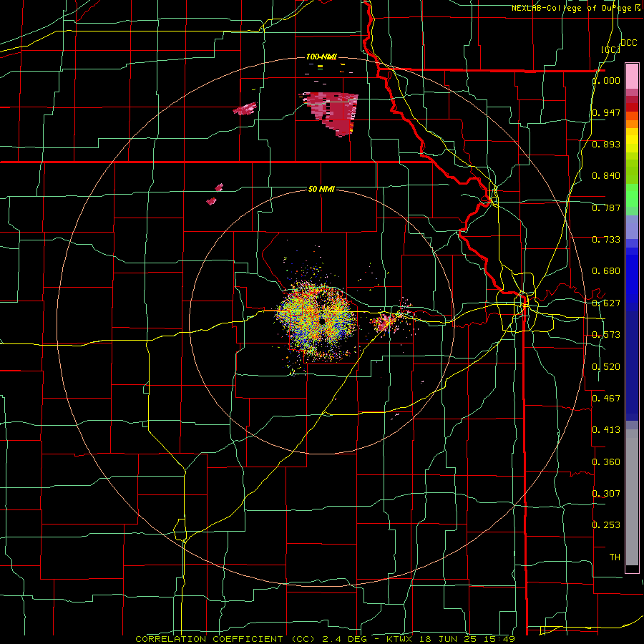
Task: Click the 0.733 scale value
Action: (606, 240)
